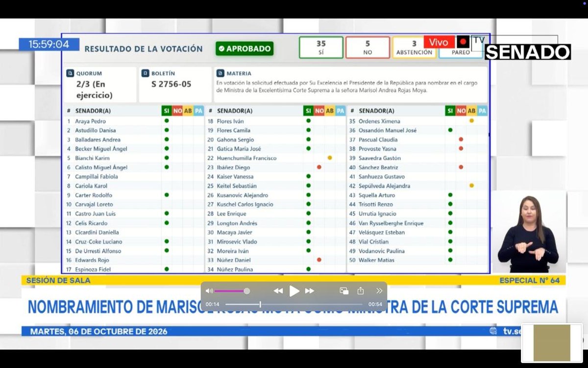This screenshot has width=588, height=368.
Task: Select senator row Sepúlveda Alejandra
Action: tap(417, 186)
